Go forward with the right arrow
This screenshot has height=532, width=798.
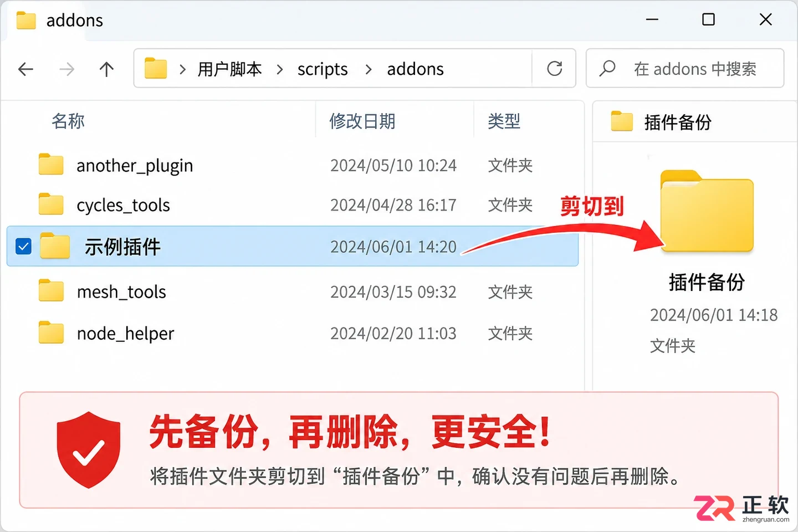66,69
